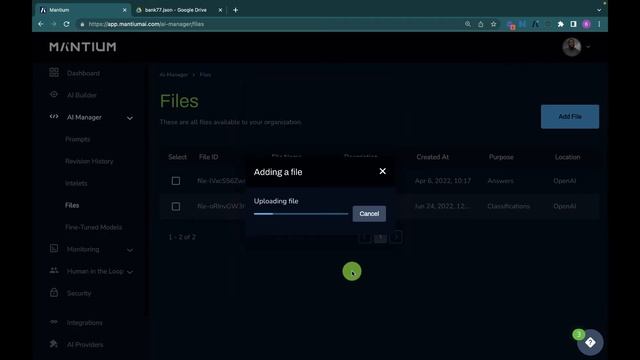Open the Chrome three-dot menu
Viewport: 640px width, 360px height.
(x=599, y=24)
